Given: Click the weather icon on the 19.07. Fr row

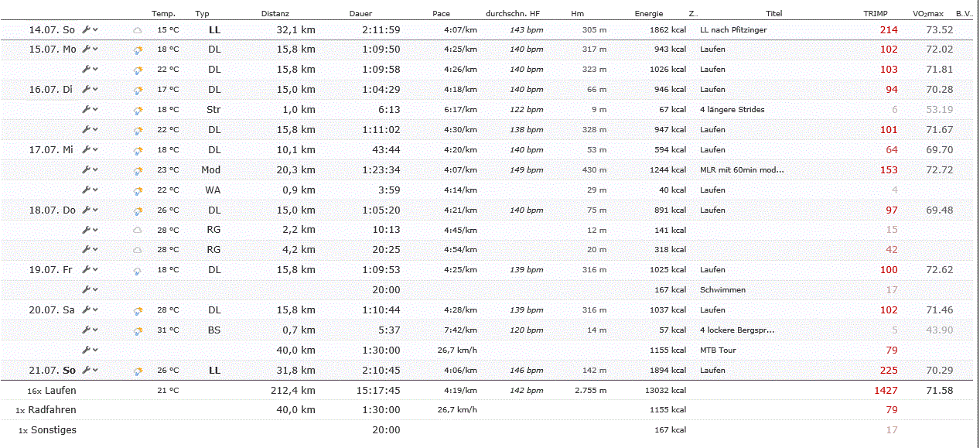Looking at the screenshot, I should point(138,270).
